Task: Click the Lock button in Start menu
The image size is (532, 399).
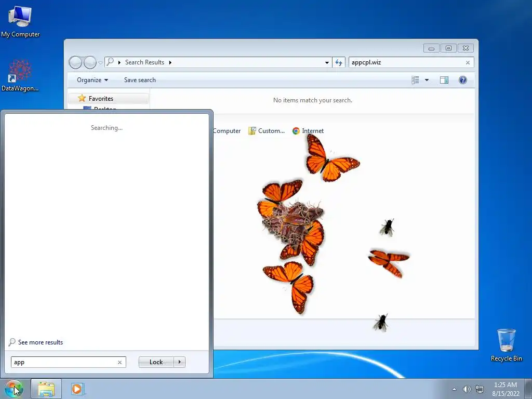Action: click(x=156, y=362)
